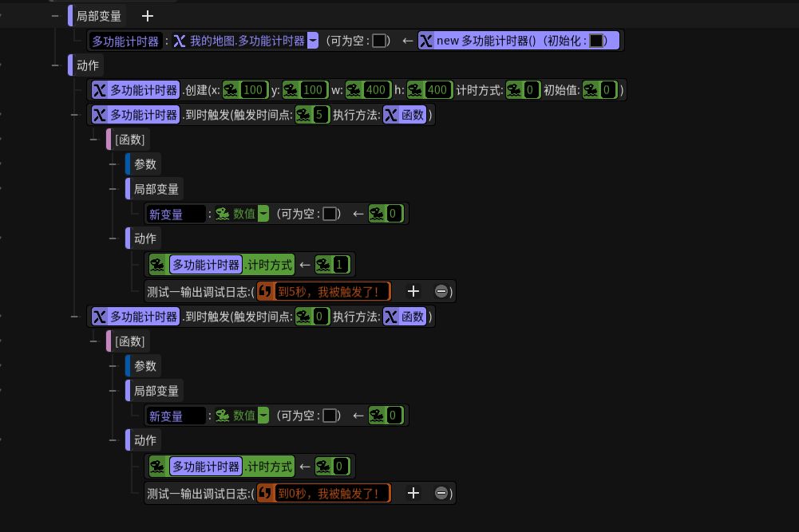The image size is (799, 532).
Task: Click numeric icon of second 新变量 default 0
Action: (377, 416)
